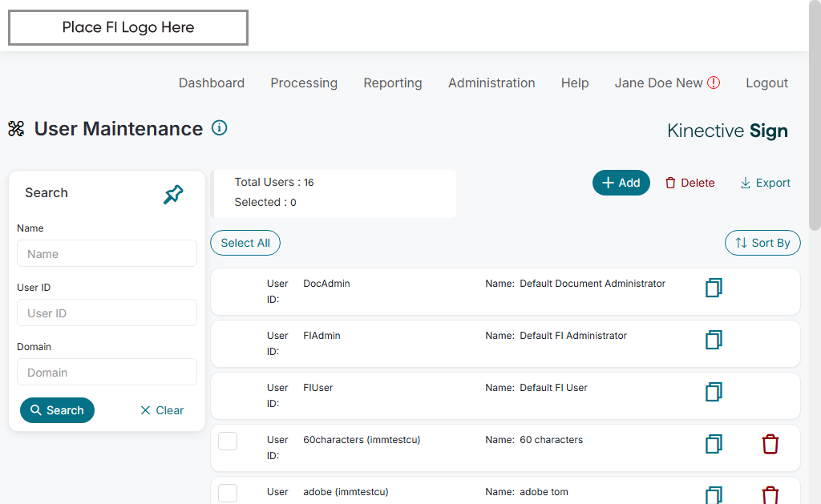
Task: Copy the 60characters user entry
Action: [x=714, y=444]
